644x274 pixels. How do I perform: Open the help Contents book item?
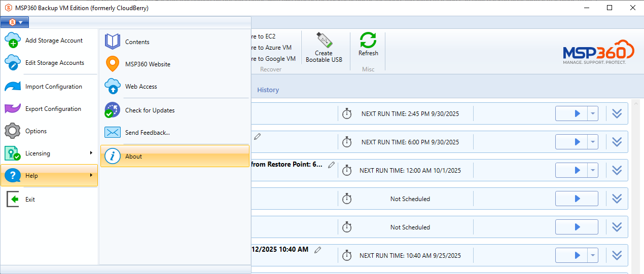pyautogui.click(x=137, y=42)
